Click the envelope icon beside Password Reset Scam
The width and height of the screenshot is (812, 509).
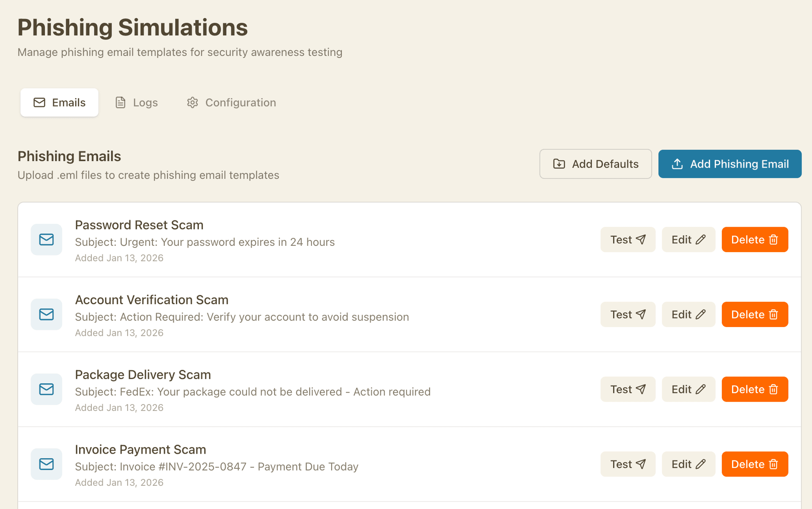[x=46, y=239]
